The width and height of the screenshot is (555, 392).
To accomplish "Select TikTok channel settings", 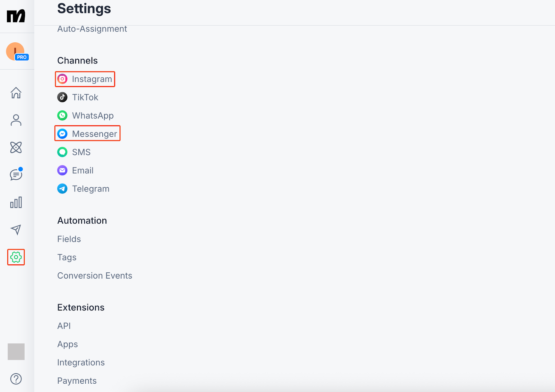I will point(78,97).
